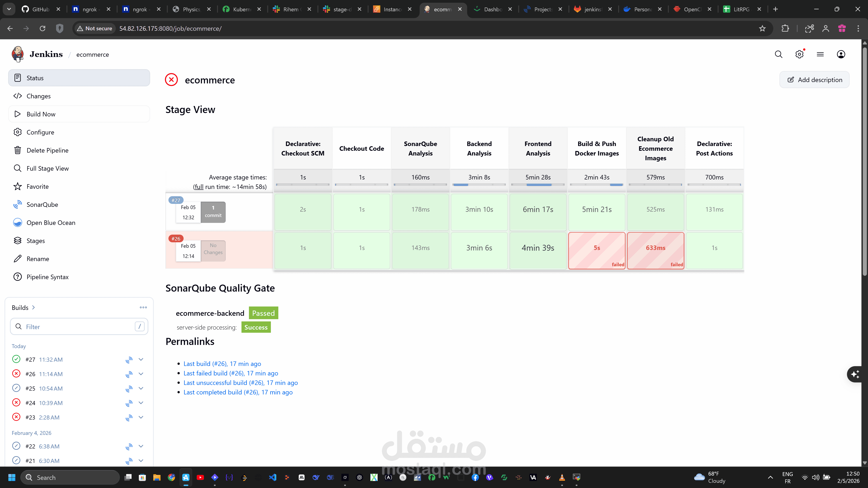Viewport: 868px width, 488px height.
Task: Open the Jenkins hamburger menu
Action: tap(820, 54)
